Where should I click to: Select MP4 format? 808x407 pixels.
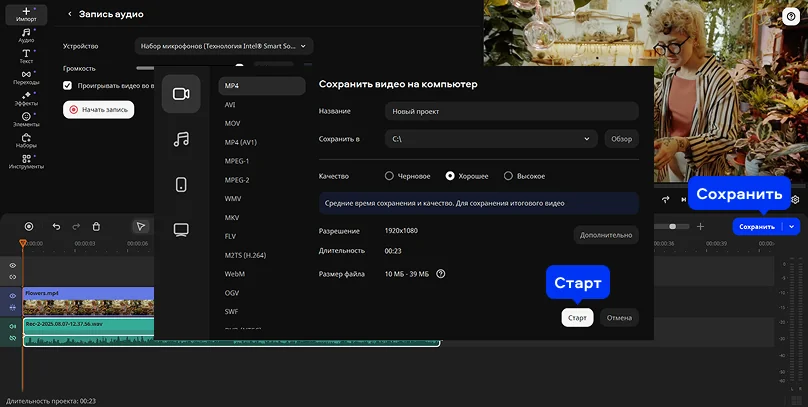[x=262, y=86]
